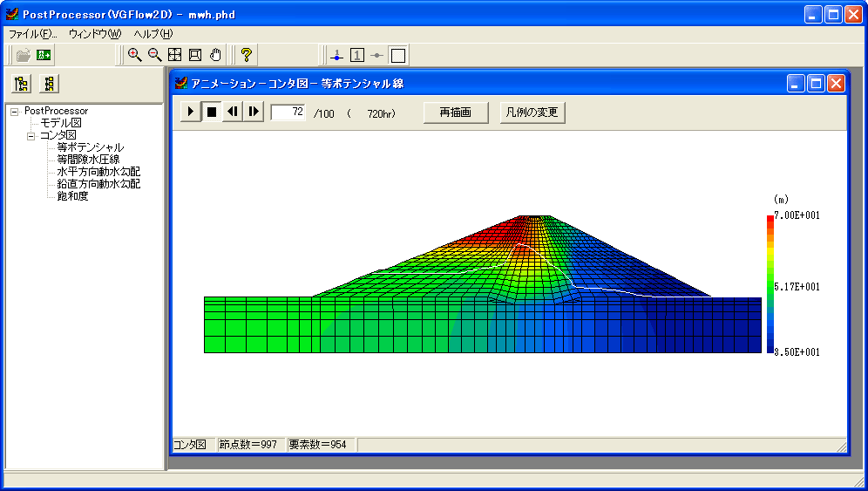Maximize the アニメーション child window

816,84
